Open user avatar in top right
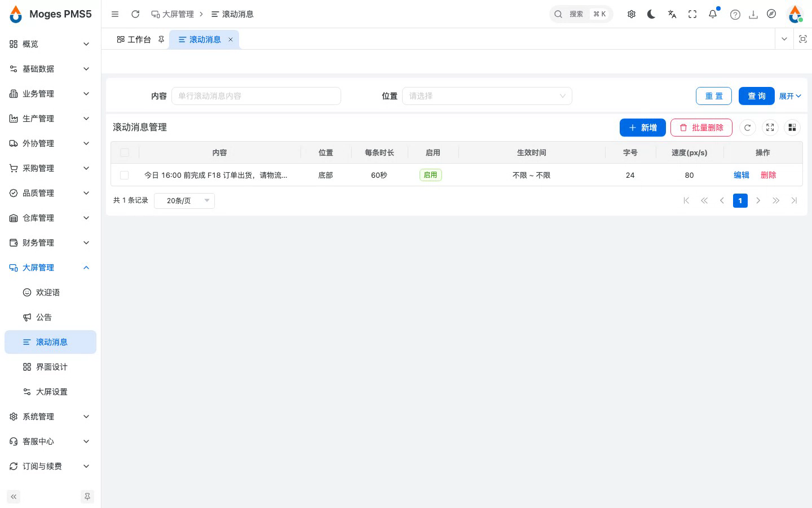The height and width of the screenshot is (508, 812). pos(796,14)
